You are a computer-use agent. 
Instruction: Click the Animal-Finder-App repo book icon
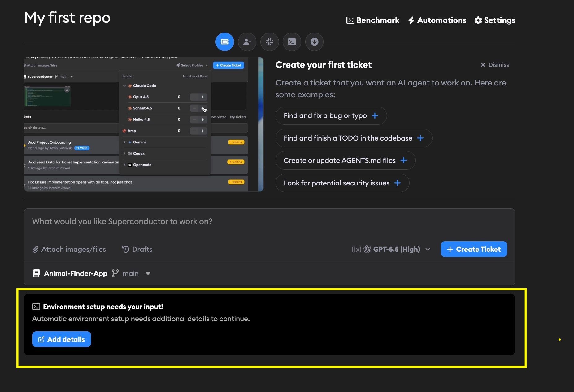pyautogui.click(x=36, y=273)
